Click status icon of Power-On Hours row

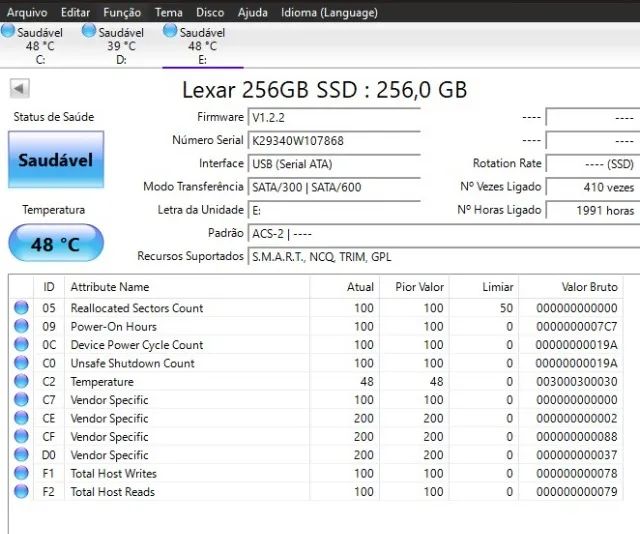coord(21,326)
